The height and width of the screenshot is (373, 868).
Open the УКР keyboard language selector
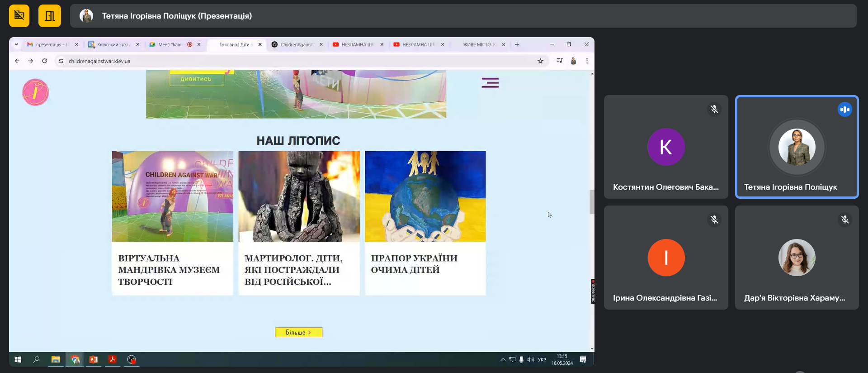542,359
